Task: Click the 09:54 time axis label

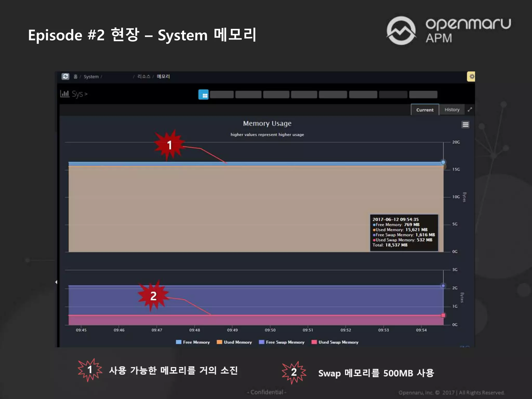Action: [x=421, y=330]
